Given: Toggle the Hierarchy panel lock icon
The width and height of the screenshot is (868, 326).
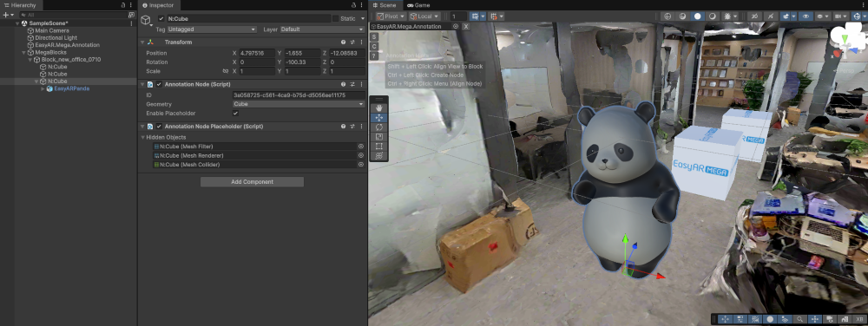Looking at the screenshot, I should (x=123, y=5).
